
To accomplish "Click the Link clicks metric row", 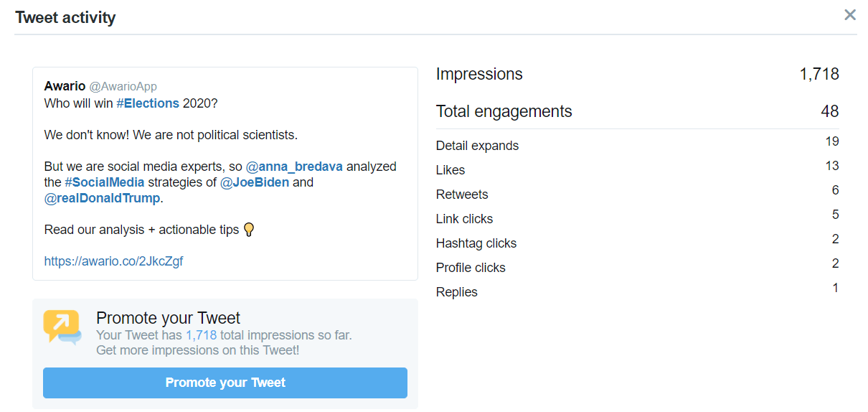I will (x=638, y=218).
